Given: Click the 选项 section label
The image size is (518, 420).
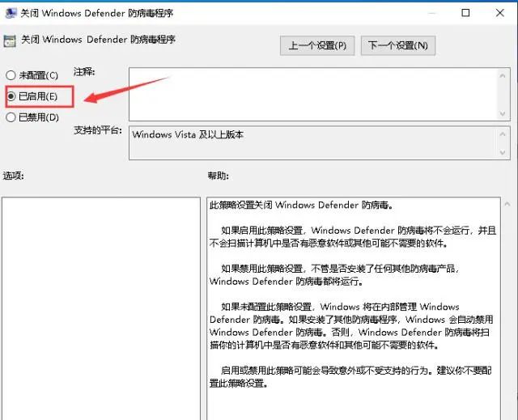Looking at the screenshot, I should (x=13, y=176).
